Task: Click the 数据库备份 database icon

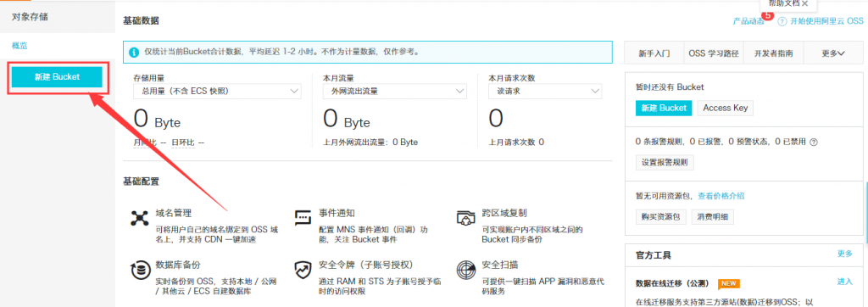Action: coord(140,270)
